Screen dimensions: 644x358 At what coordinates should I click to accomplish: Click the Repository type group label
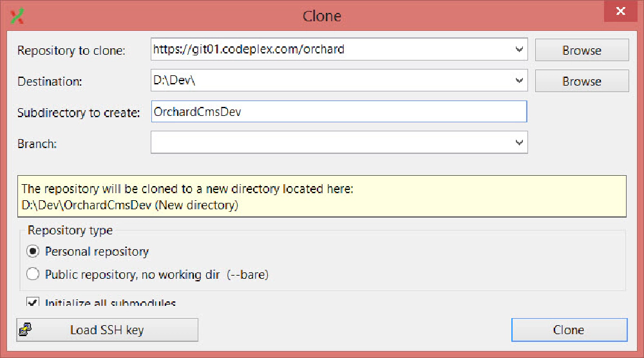coord(70,231)
